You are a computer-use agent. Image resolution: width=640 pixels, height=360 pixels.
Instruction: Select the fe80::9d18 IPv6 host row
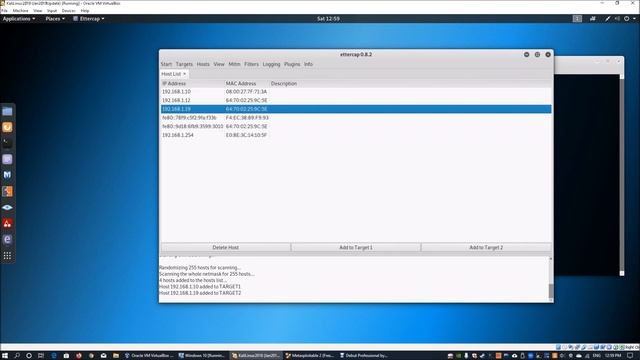pos(356,126)
